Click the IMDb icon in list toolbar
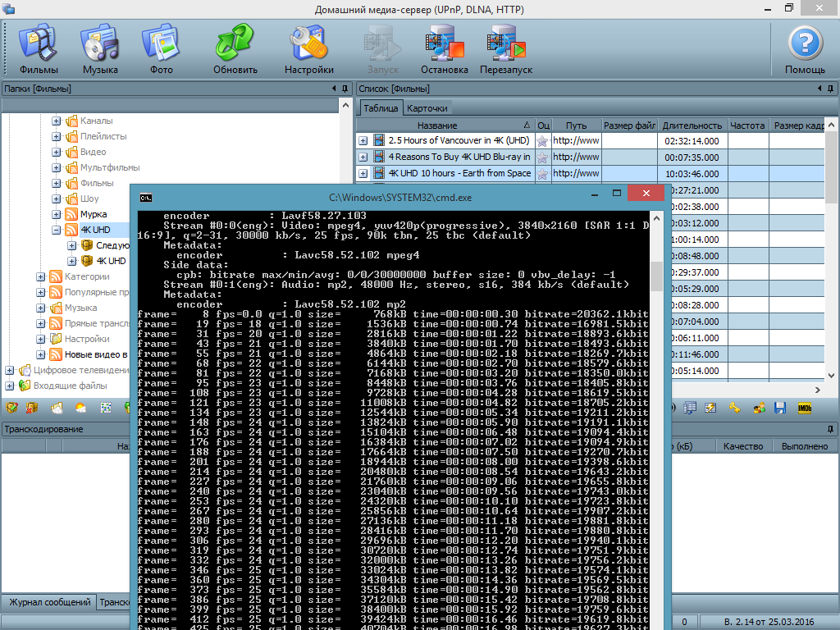Screen dimensions: 840x630 805,408
